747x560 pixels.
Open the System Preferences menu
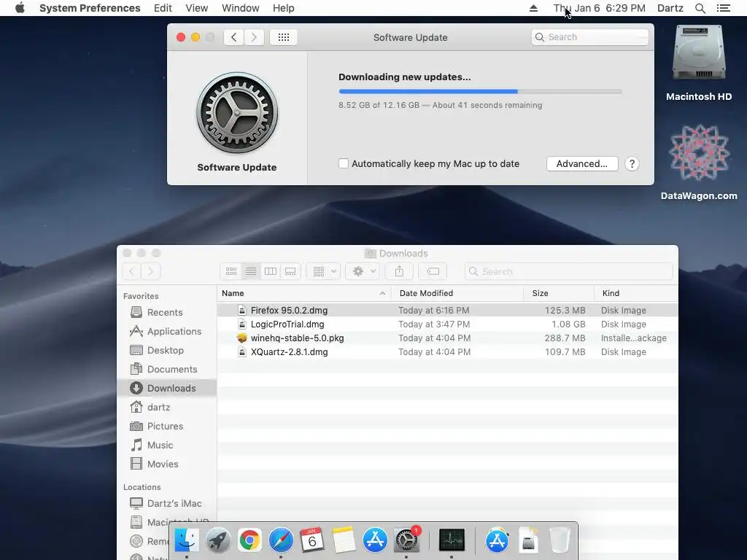(90, 8)
